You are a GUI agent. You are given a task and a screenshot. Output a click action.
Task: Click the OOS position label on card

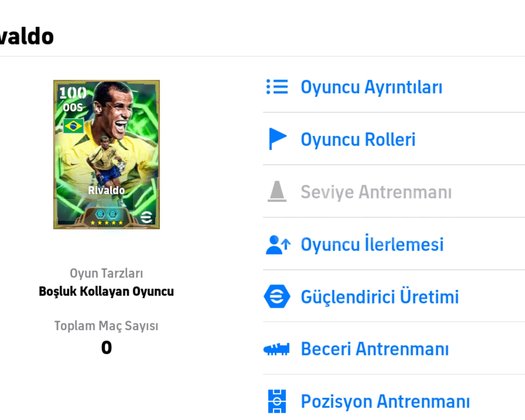(73, 108)
